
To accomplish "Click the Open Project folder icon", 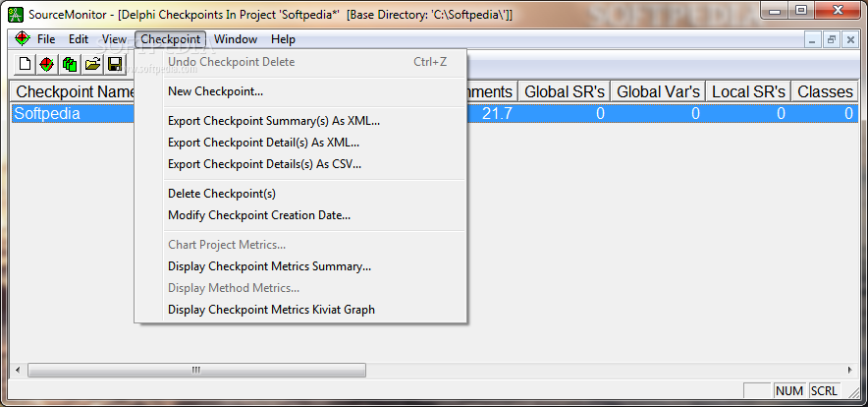I will click(92, 64).
